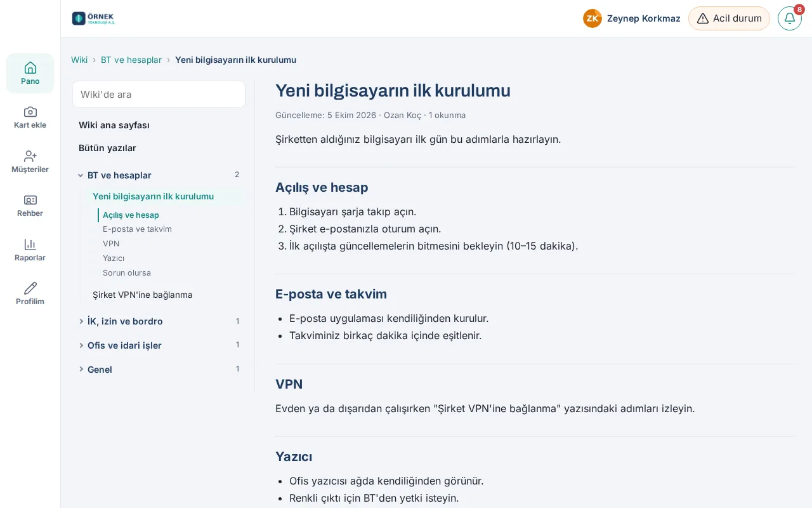812x508 pixels.
Task: Open notifications bell with 8 badge
Action: [790, 18]
